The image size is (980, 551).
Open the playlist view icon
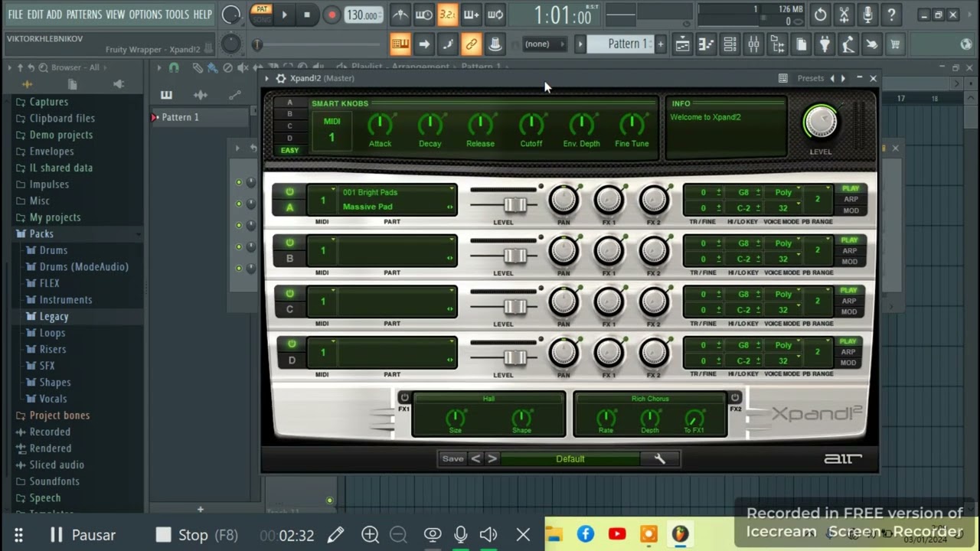coord(682,44)
